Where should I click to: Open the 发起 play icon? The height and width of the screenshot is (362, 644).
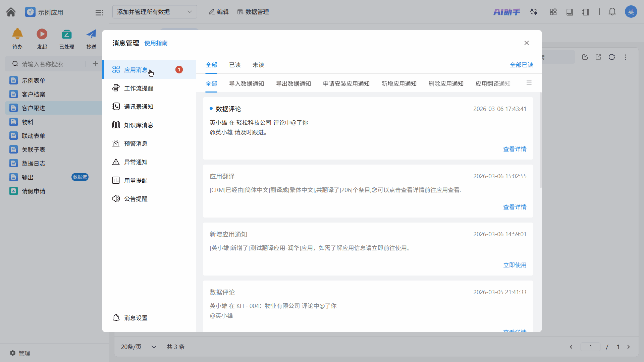tap(42, 34)
